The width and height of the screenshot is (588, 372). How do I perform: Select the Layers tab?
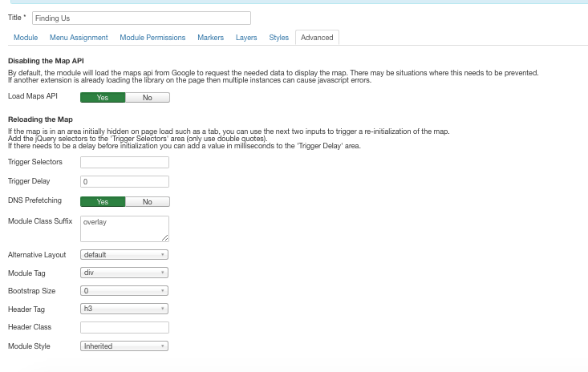coord(246,38)
